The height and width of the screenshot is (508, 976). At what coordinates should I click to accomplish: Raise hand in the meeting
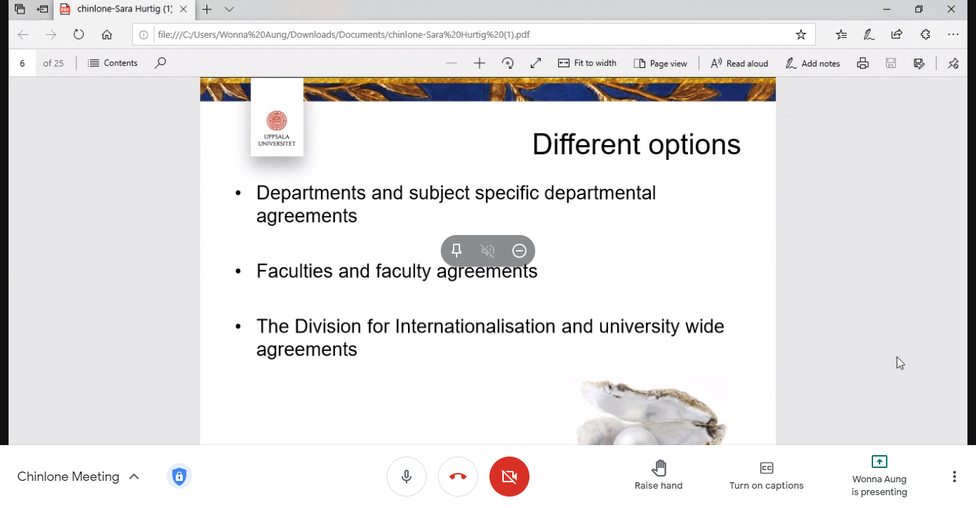point(658,475)
